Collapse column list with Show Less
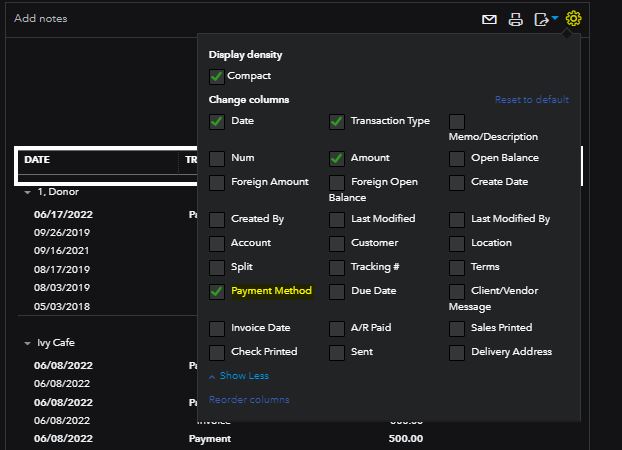Viewport: 622px width, 450px height. pos(238,376)
